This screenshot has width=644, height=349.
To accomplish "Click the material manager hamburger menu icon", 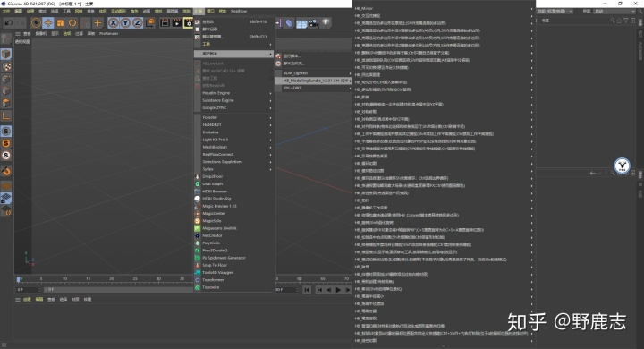I will tap(18, 300).
